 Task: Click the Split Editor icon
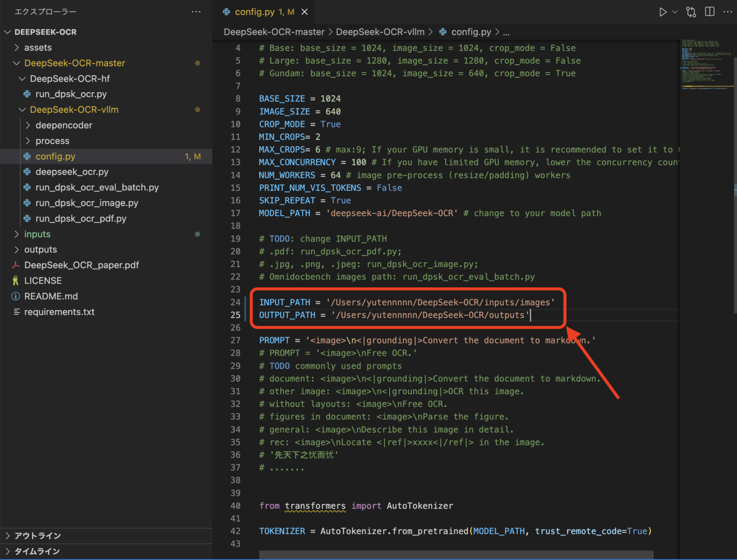pos(710,12)
